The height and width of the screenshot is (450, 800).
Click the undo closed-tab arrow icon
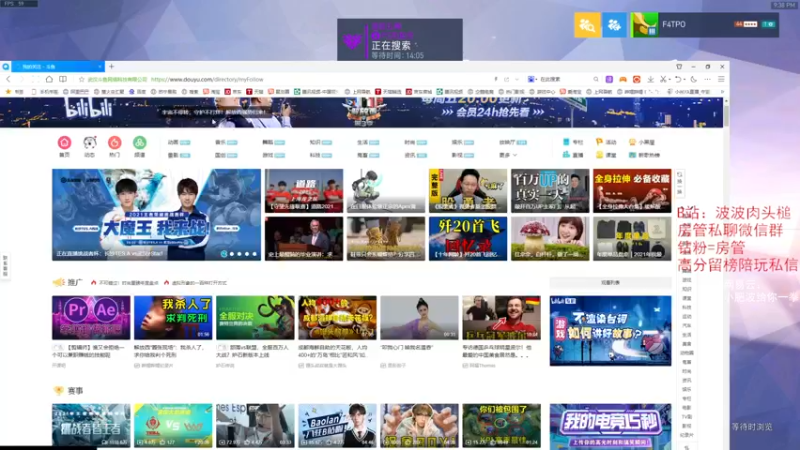pyautogui.click(x=678, y=79)
